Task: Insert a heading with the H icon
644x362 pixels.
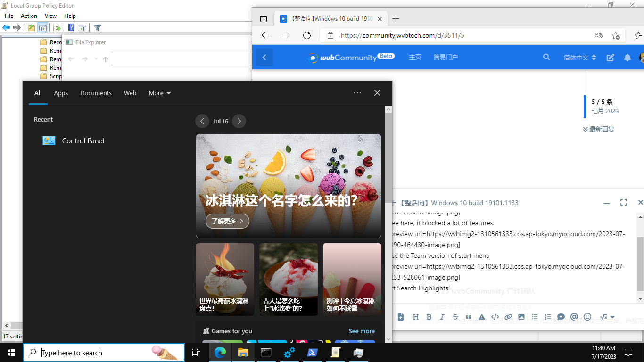Action: (x=416, y=317)
